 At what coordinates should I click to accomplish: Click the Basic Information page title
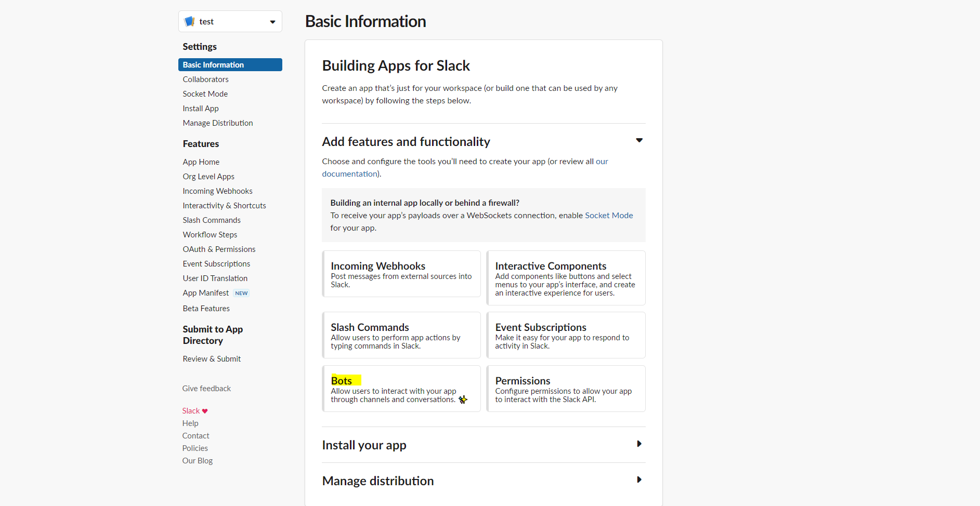pos(365,21)
